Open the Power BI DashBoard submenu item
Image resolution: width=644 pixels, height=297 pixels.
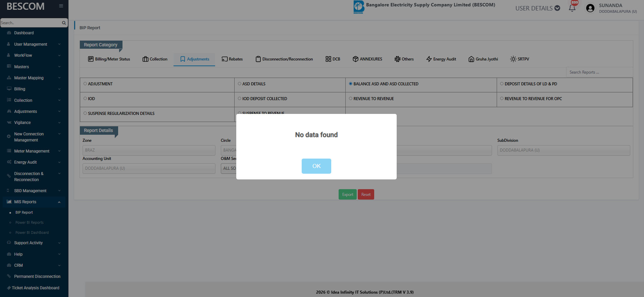click(32, 232)
